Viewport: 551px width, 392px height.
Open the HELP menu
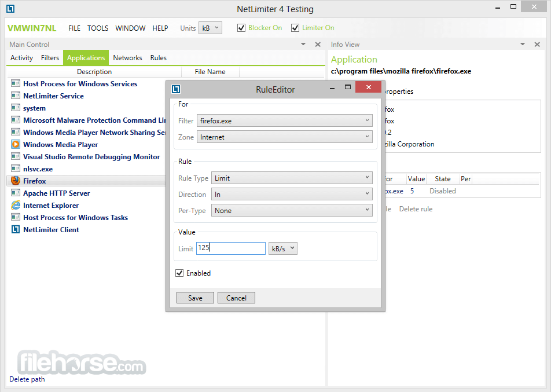coord(160,28)
